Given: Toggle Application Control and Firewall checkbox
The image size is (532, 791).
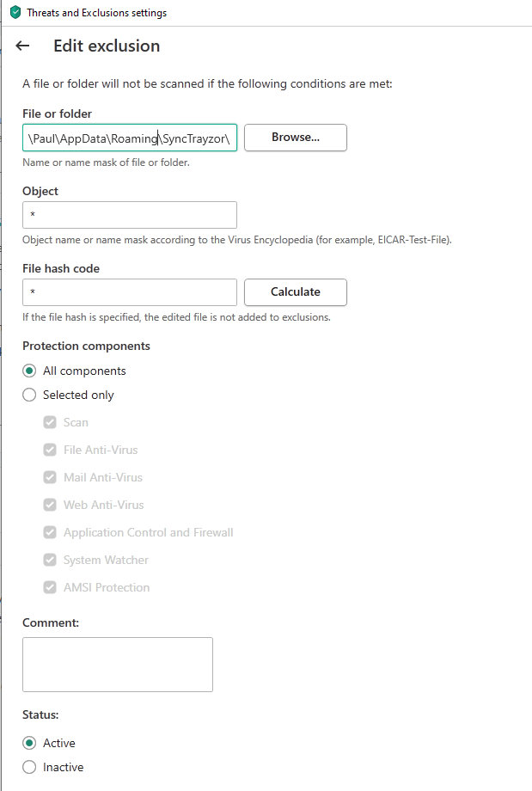Looking at the screenshot, I should coord(51,533).
